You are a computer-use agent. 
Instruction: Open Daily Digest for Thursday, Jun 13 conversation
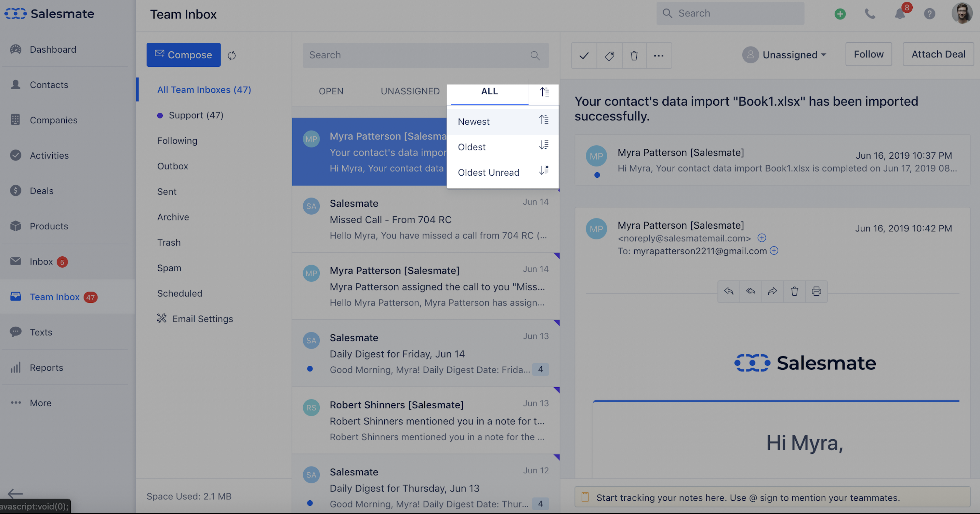coord(425,484)
